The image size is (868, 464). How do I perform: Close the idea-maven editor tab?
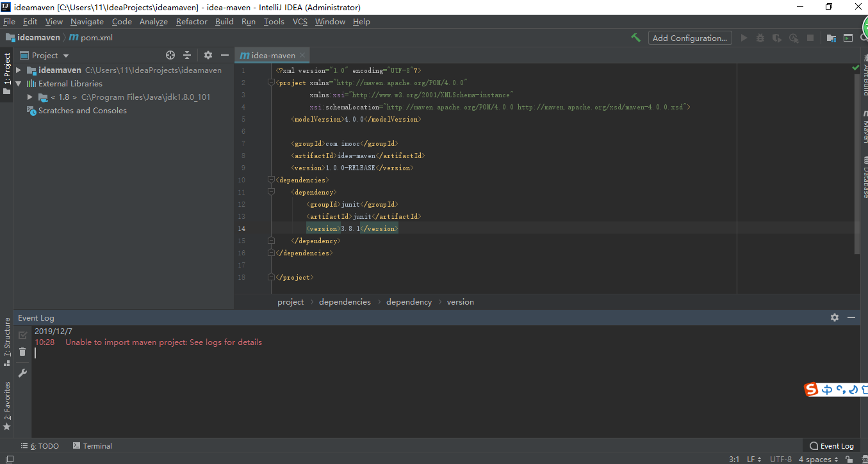coord(303,55)
